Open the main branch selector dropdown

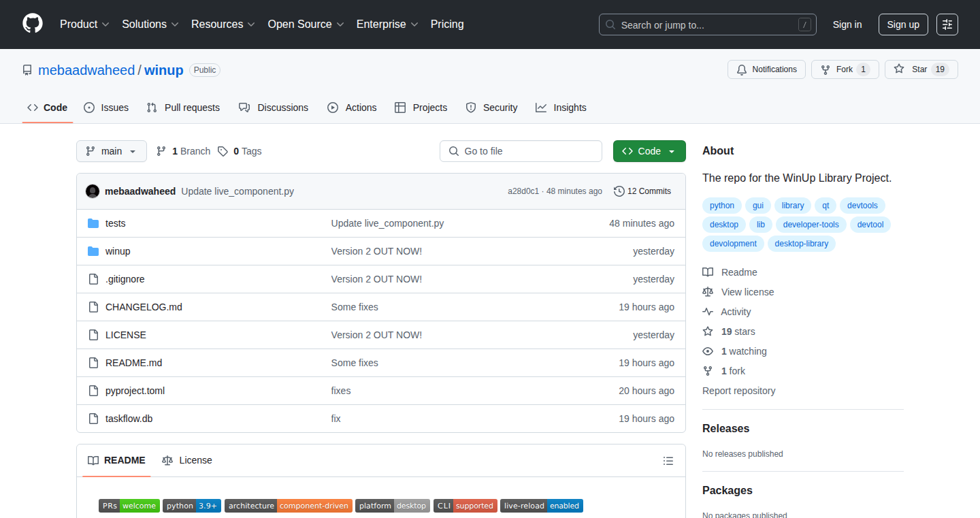point(112,151)
